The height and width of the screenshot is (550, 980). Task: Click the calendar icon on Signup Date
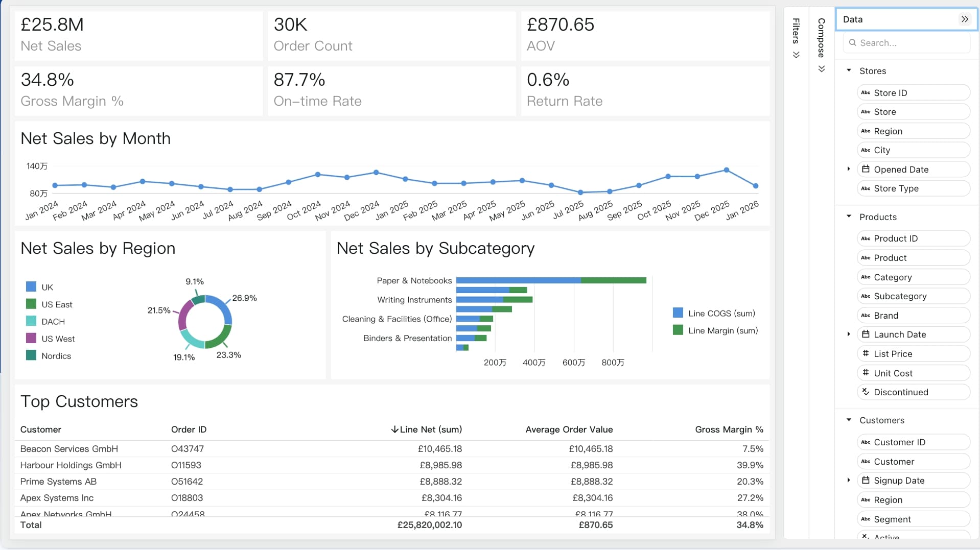coord(866,480)
